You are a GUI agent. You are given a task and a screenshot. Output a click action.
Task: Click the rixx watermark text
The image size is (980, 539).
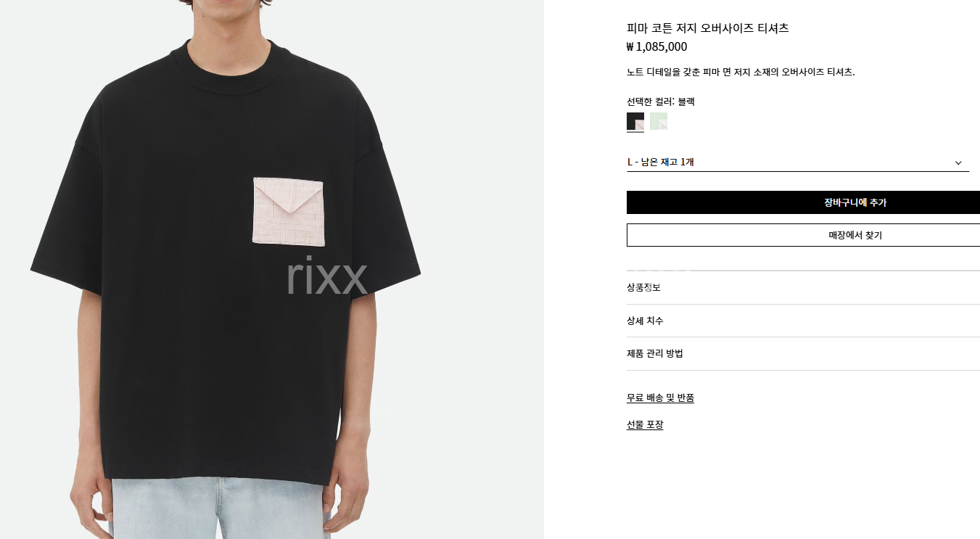point(327,276)
